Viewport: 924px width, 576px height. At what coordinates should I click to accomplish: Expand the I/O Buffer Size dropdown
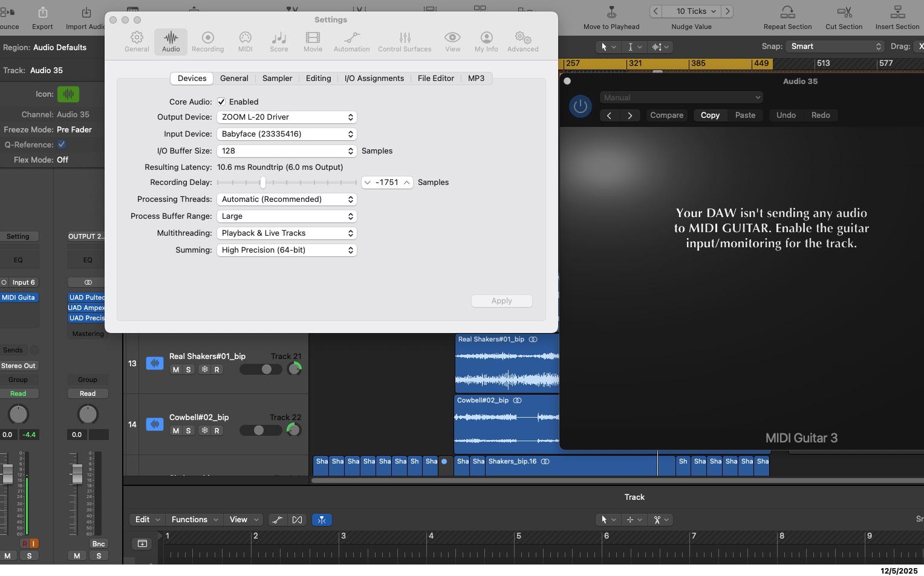tap(286, 151)
